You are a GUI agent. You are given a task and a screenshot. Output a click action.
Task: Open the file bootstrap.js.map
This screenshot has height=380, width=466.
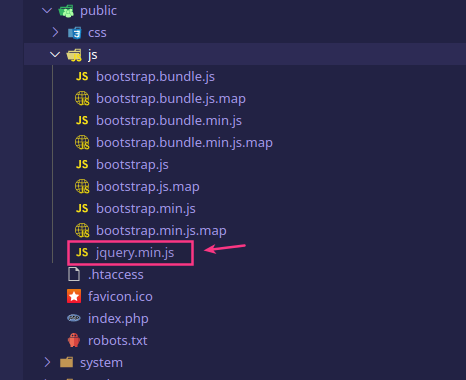(148, 187)
